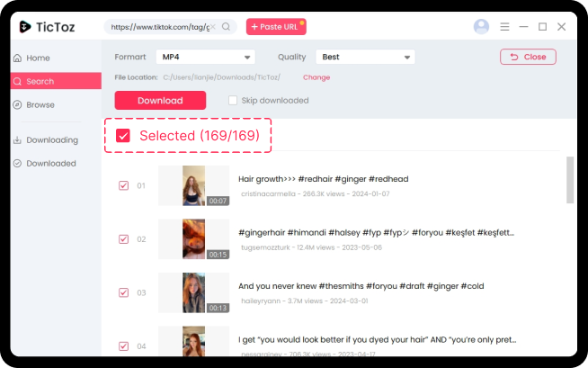Click the Change file location link
The image size is (588, 368).
(316, 78)
